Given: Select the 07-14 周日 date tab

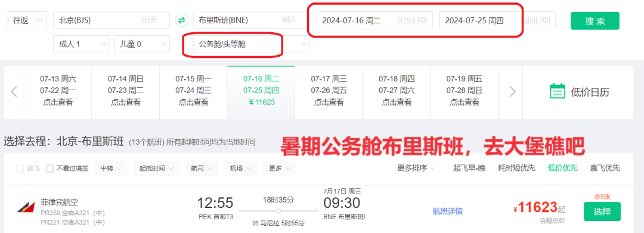Looking at the screenshot, I should pyautogui.click(x=126, y=91).
